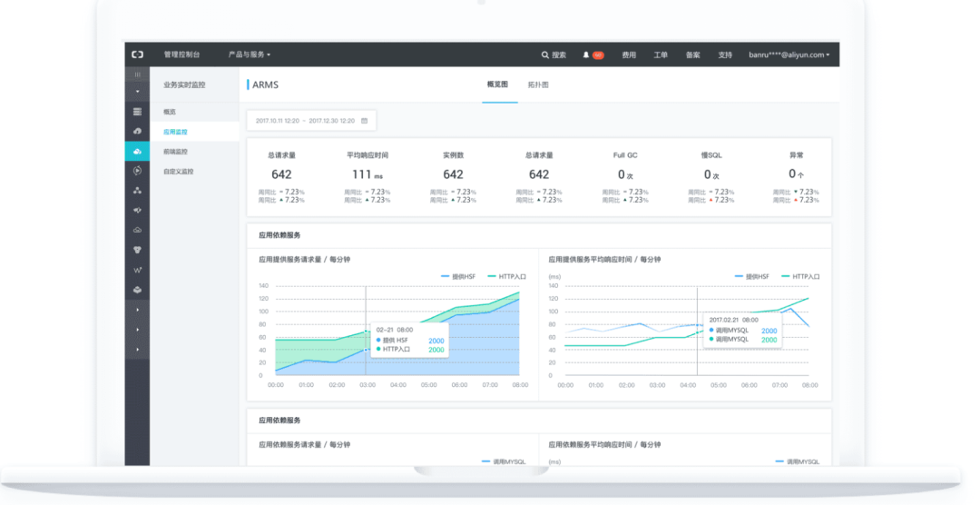The image size is (980, 505).
Task: Open 前端监控 in the side navigation
Action: pos(176,152)
